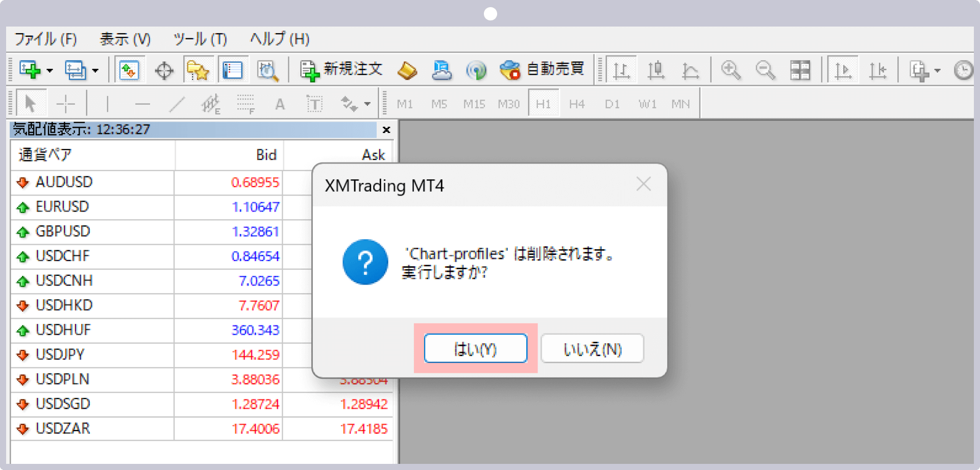Click the 通貨ペア column header

[93, 155]
